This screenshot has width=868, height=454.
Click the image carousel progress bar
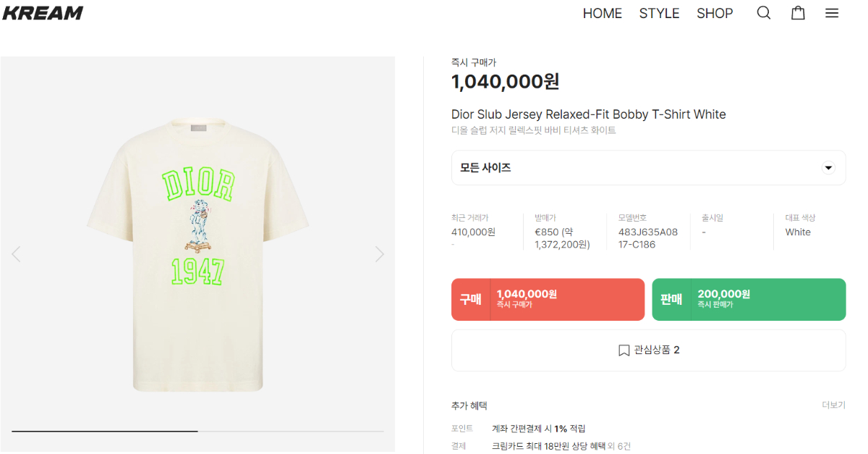[x=197, y=432]
